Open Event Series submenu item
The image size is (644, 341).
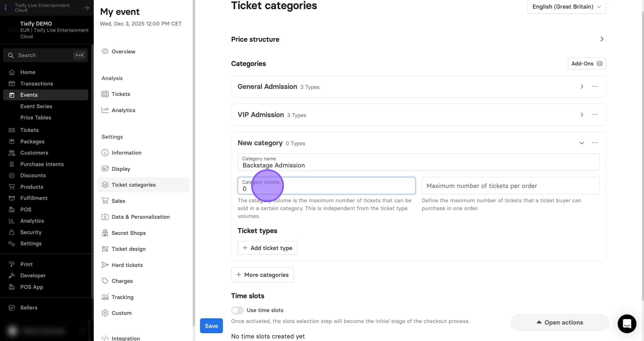point(36,106)
